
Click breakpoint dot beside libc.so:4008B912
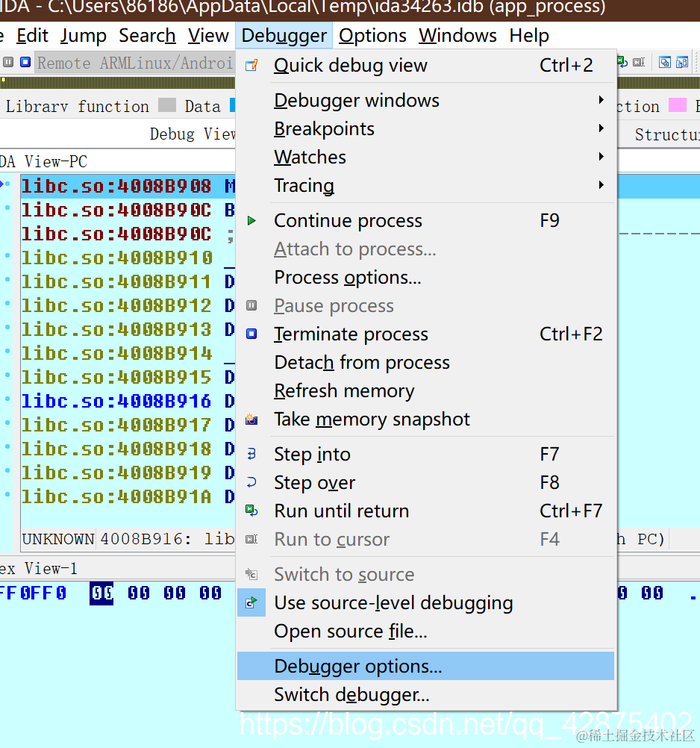(7, 303)
